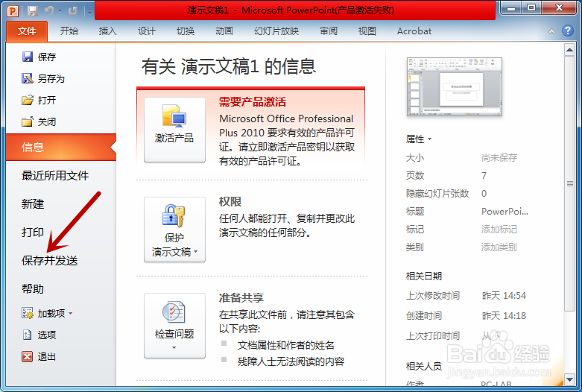Image resolution: width=582 pixels, height=392 pixels.
Task: Click the 需要产品激活 heading text
Action: (x=253, y=101)
